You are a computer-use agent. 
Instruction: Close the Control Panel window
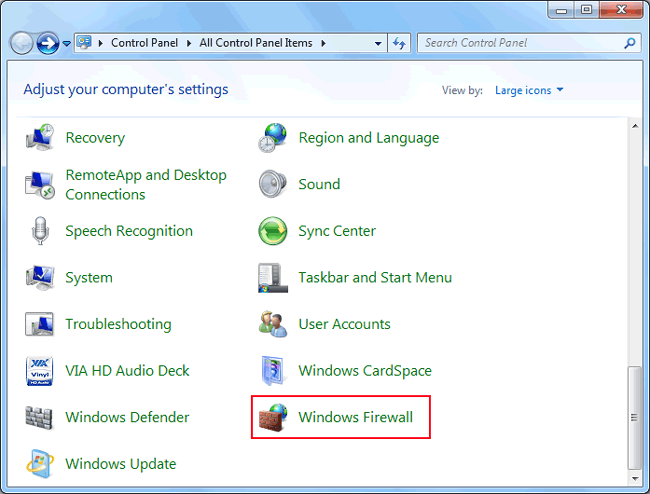pyautogui.click(x=621, y=10)
